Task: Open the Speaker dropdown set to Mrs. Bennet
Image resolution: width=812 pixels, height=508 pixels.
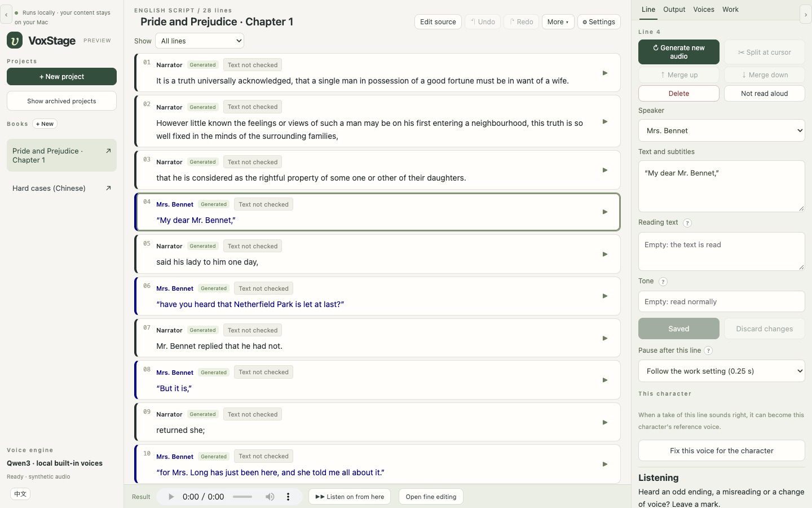Action: click(x=722, y=130)
